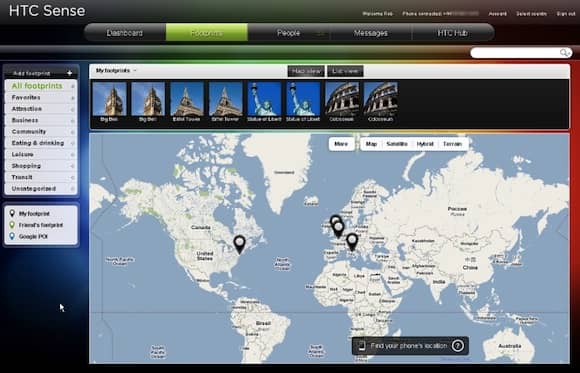Screen dimensions: 580x373
Task: Click the search magnifier icon
Action: pyautogui.click(x=565, y=53)
